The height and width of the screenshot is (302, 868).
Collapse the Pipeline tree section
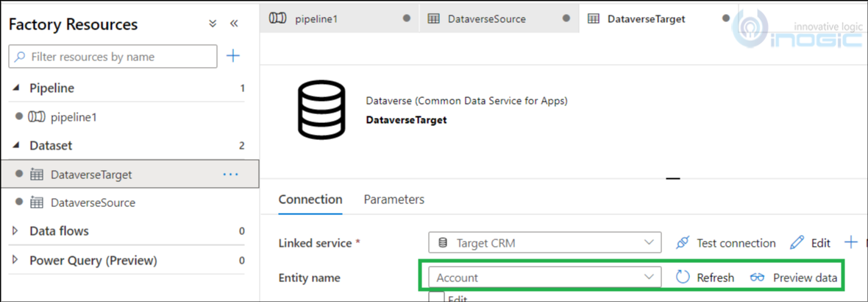(x=15, y=88)
